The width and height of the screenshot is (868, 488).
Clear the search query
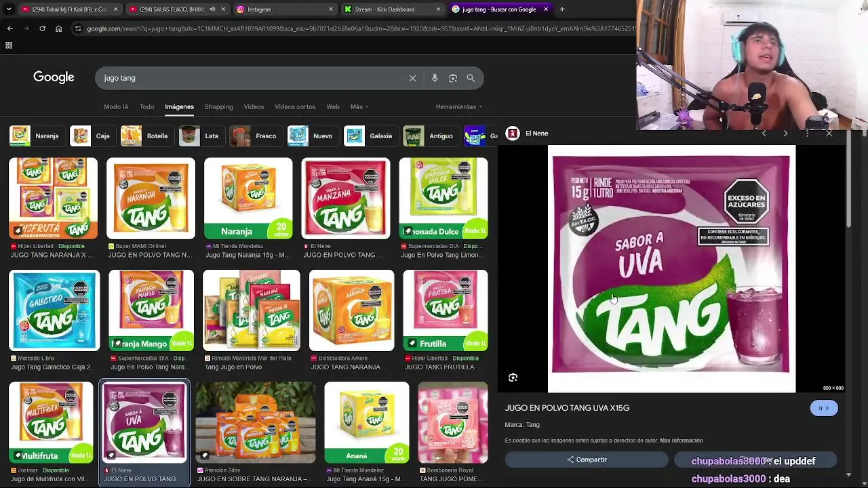pyautogui.click(x=412, y=78)
